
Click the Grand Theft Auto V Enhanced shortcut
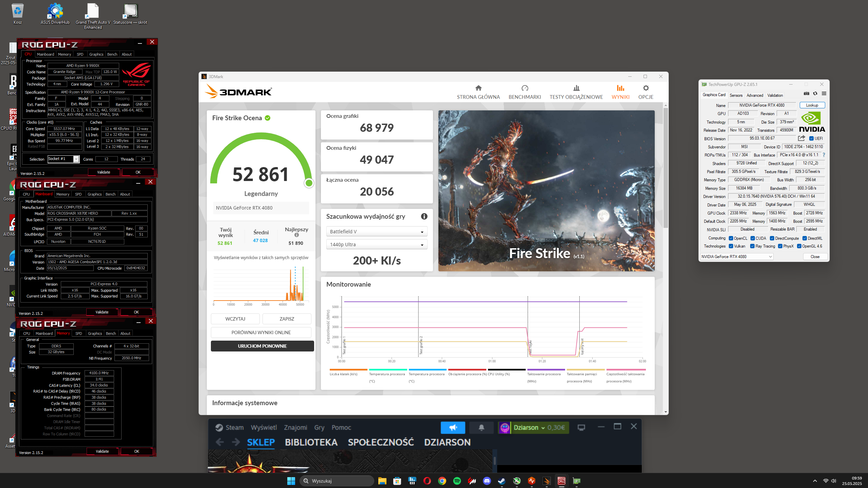[x=93, y=16]
